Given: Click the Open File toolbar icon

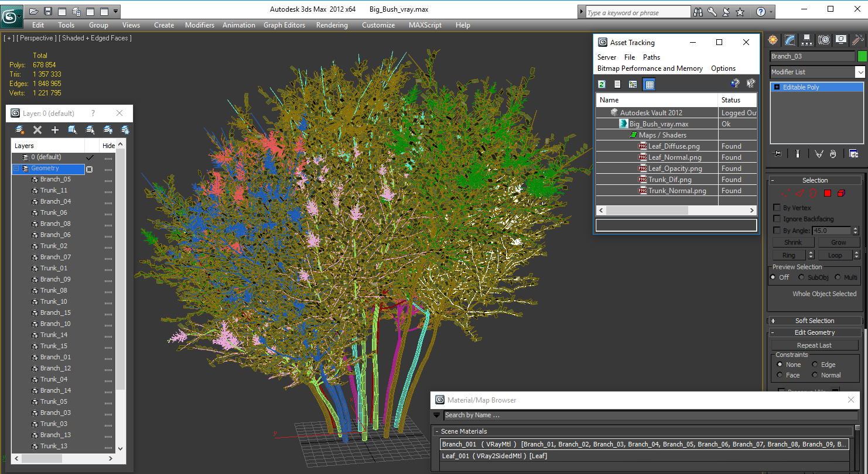Looking at the screenshot, I should pyautogui.click(x=34, y=11).
